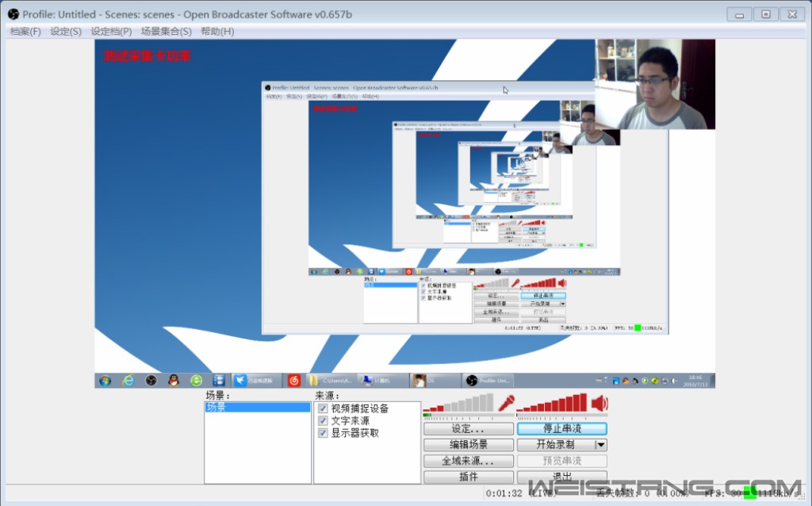Image resolution: width=812 pixels, height=506 pixels.
Task: Click the Windows Start orb in the taskbar
Action: pos(105,381)
